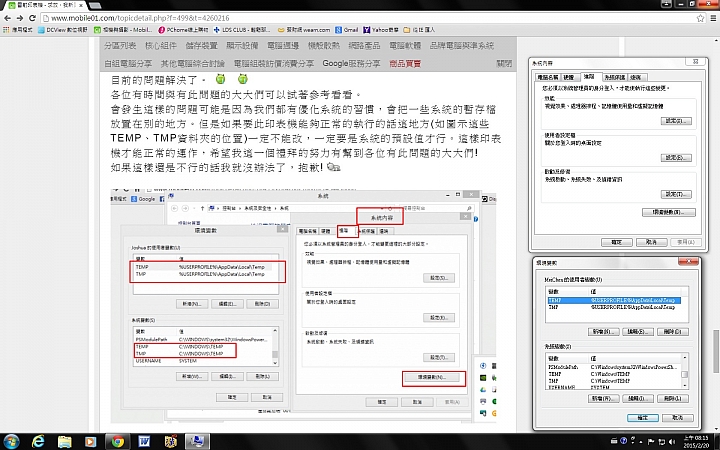Bookmark this page with the star icon

coord(700,18)
